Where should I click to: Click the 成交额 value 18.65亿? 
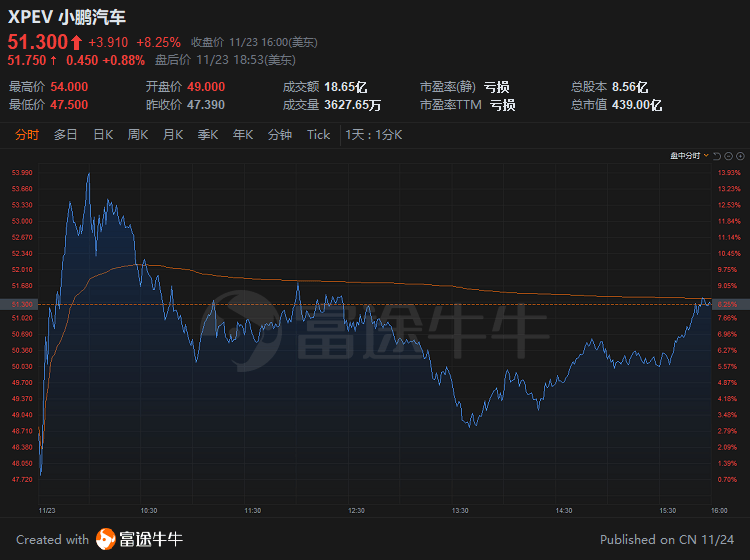pos(346,87)
